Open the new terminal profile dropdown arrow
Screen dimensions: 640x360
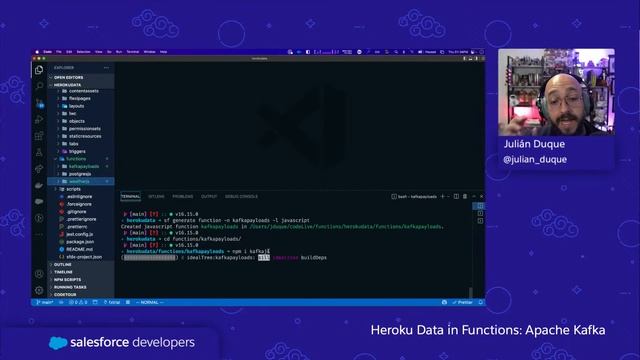point(448,196)
